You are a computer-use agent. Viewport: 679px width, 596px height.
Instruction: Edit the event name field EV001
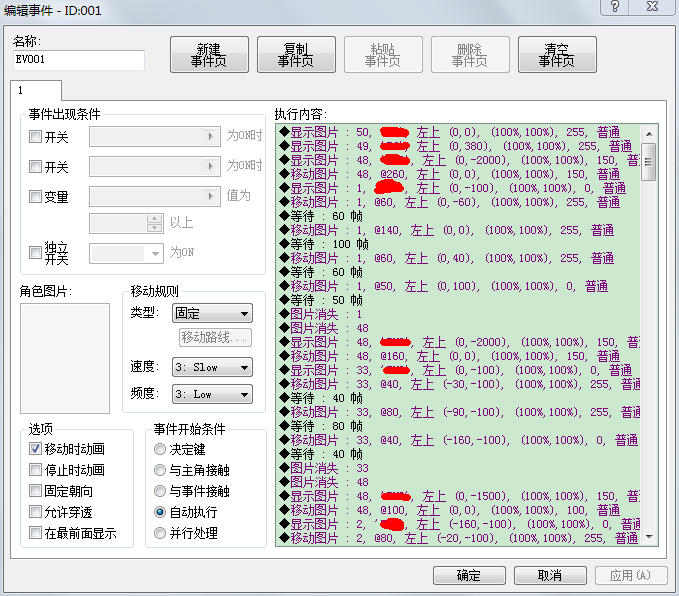tap(79, 60)
